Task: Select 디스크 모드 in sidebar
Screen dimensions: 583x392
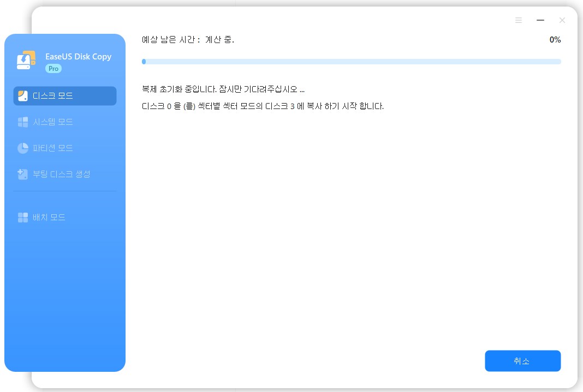Action: point(65,96)
